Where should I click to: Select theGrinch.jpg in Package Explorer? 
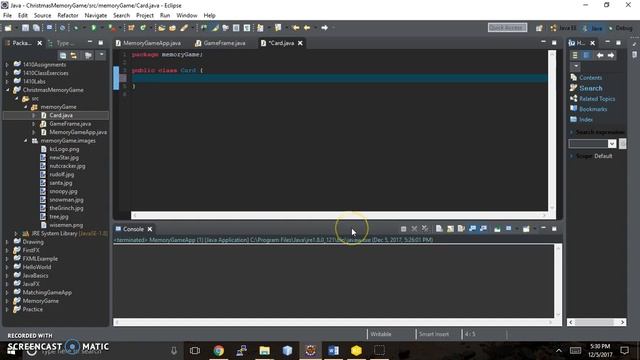pyautogui.click(x=66, y=208)
